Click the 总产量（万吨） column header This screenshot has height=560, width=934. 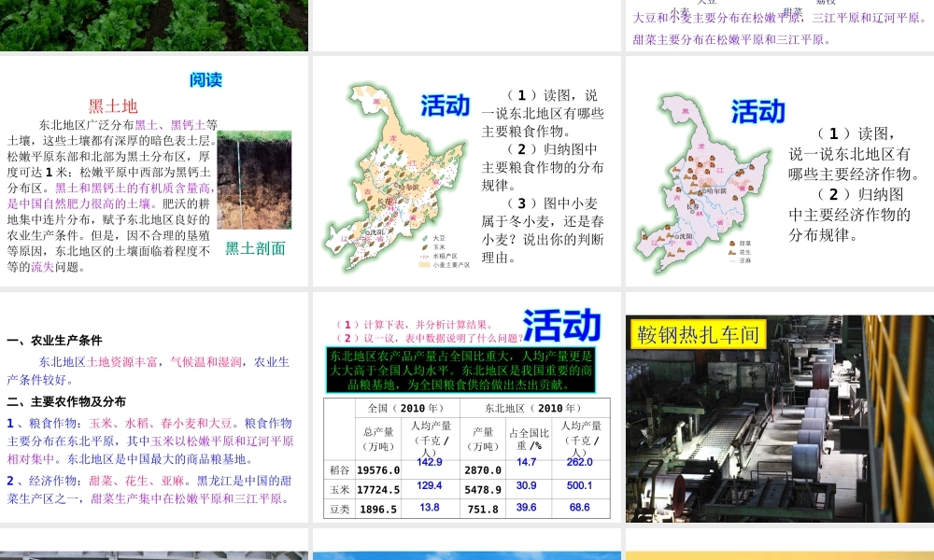(379, 440)
